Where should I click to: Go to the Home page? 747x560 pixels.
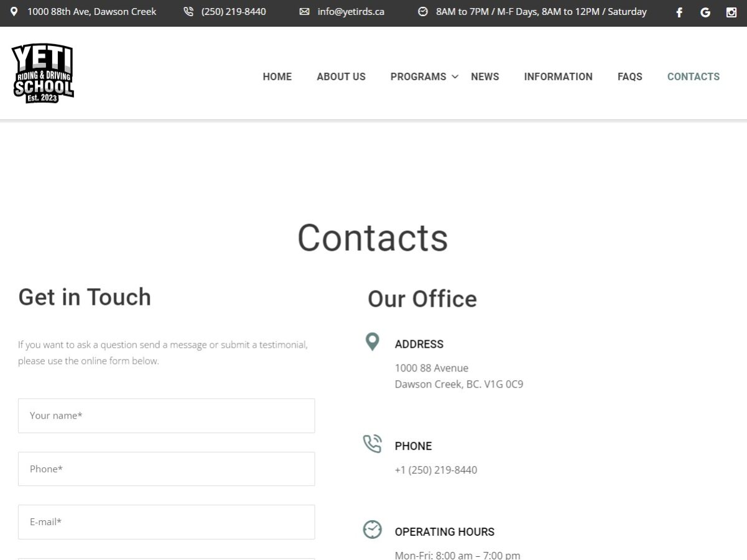pos(277,77)
